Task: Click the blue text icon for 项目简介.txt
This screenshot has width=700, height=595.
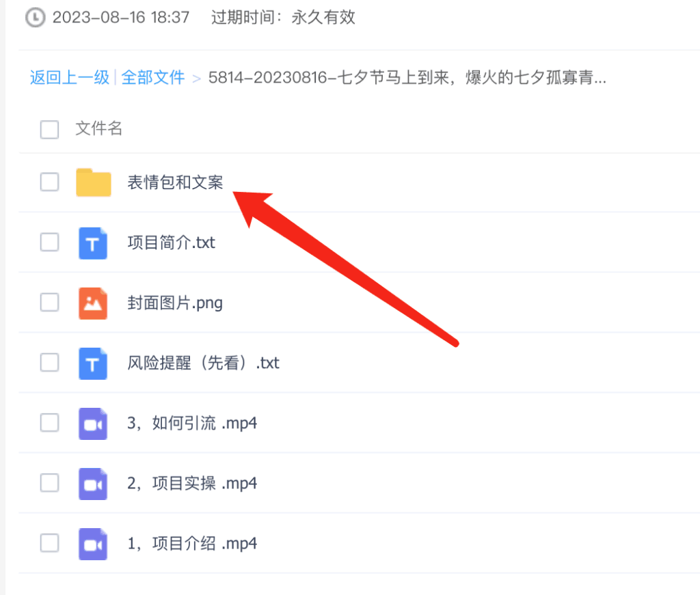Action: point(93,243)
